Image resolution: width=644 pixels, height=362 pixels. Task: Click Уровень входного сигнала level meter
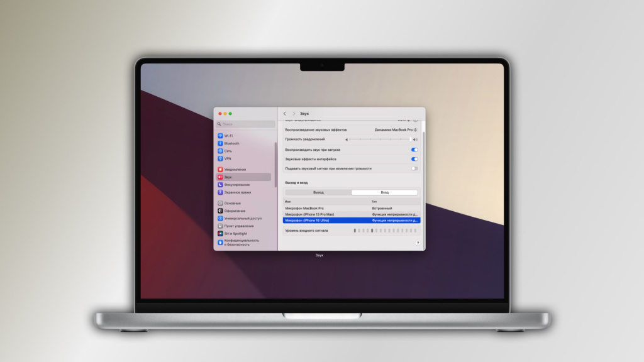[x=386, y=231]
